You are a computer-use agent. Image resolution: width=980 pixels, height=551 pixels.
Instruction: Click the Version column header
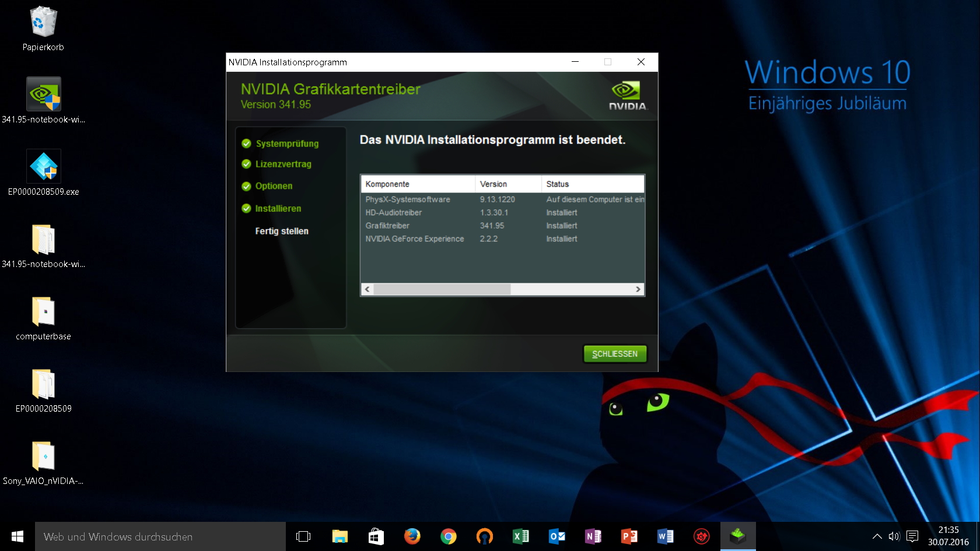coord(509,184)
